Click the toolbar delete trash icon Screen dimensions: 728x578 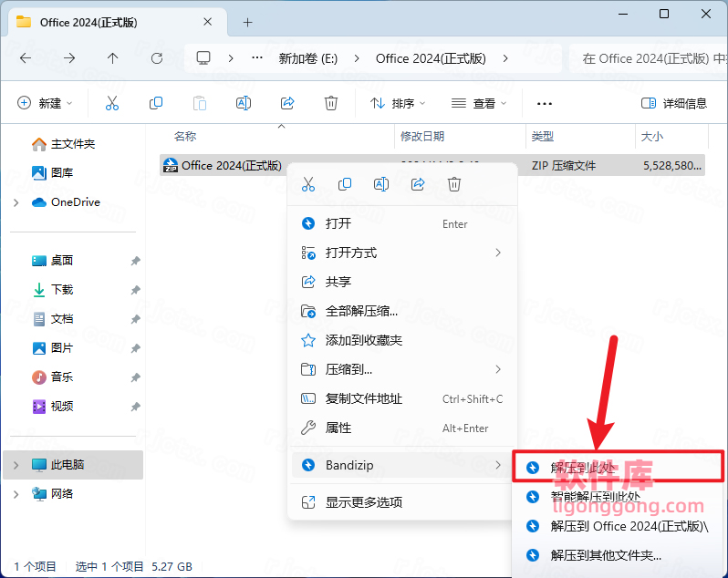(331, 104)
